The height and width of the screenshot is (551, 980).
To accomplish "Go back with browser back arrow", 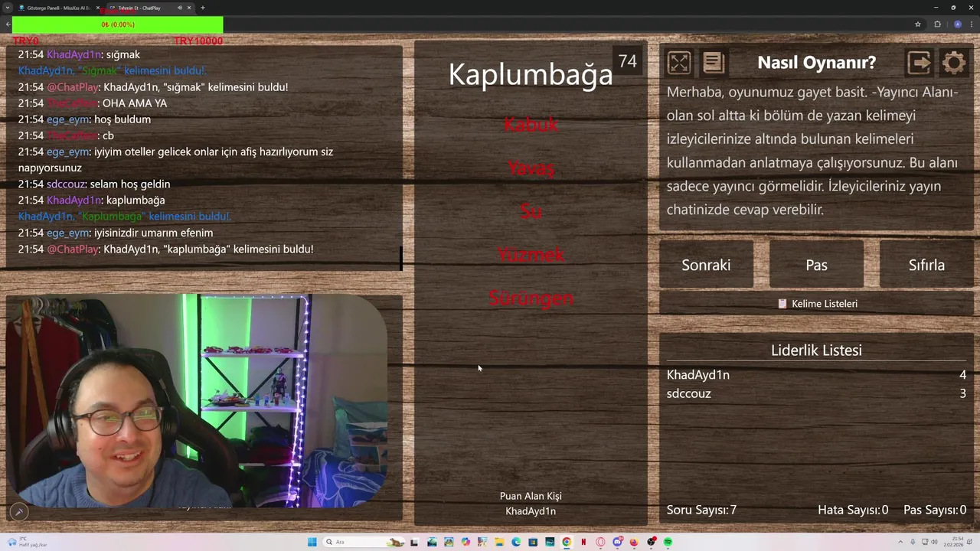I will (8, 24).
